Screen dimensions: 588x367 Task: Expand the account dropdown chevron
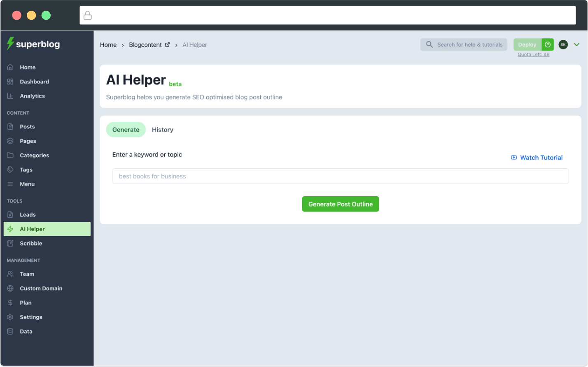pyautogui.click(x=576, y=44)
